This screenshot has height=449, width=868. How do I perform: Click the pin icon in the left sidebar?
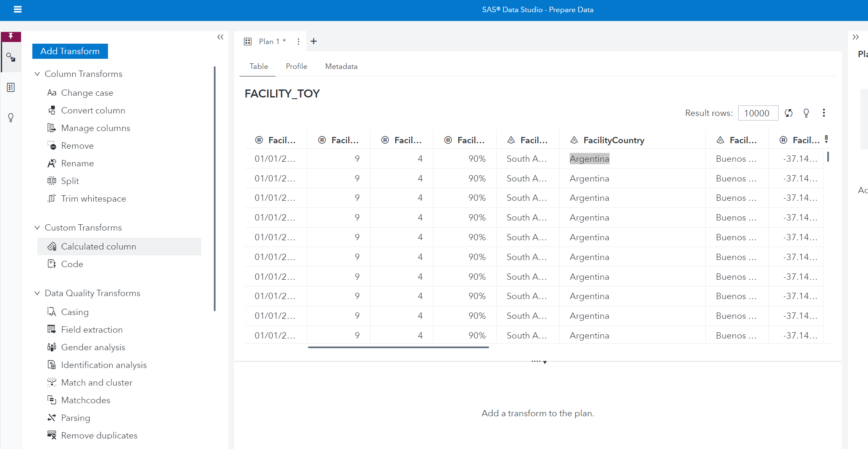(x=11, y=36)
